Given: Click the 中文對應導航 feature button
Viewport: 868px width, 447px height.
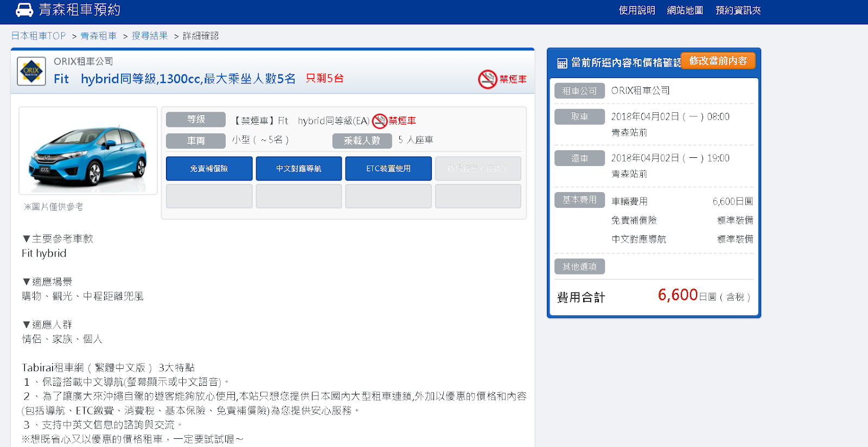Looking at the screenshot, I should pos(299,169).
